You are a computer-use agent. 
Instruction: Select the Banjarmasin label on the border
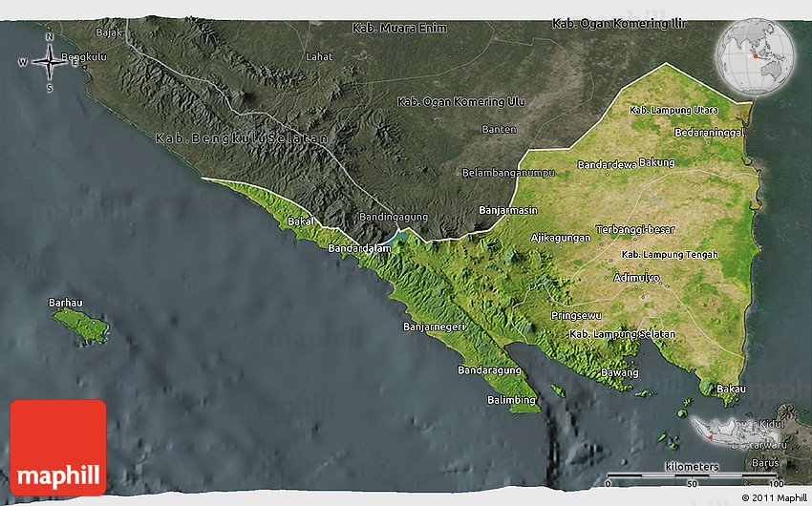tap(507, 210)
